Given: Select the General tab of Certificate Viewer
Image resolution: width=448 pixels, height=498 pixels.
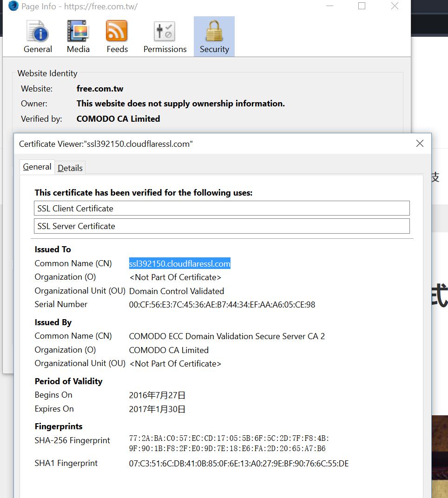Looking at the screenshot, I should click(37, 167).
